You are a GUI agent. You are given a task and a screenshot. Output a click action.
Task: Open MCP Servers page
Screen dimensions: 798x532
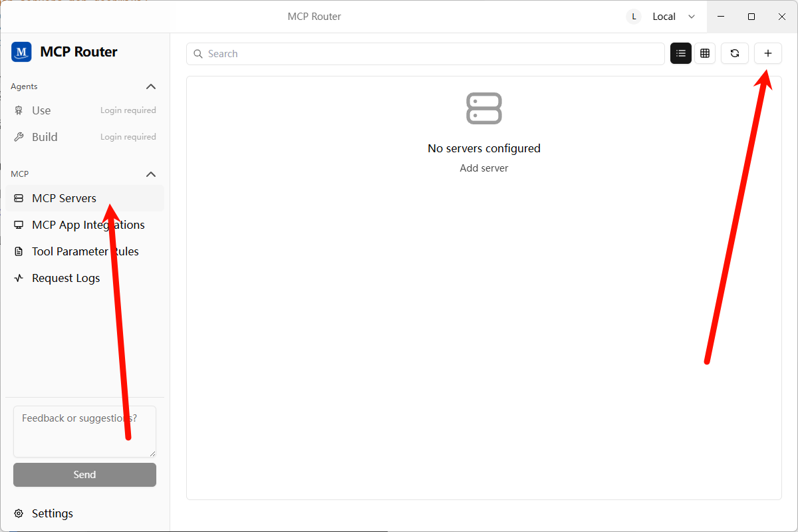[x=64, y=198]
